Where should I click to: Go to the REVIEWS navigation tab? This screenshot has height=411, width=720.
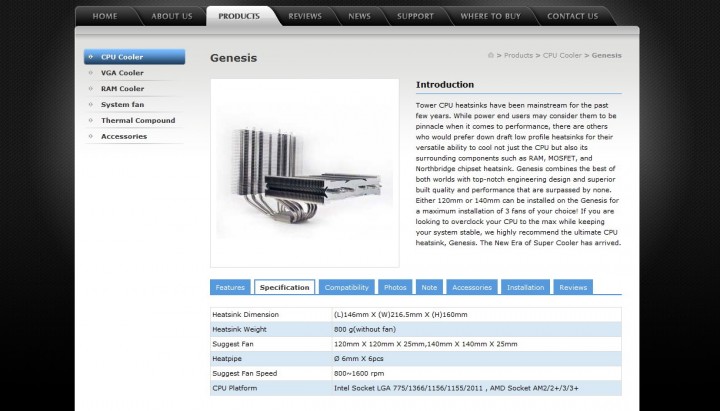point(305,16)
